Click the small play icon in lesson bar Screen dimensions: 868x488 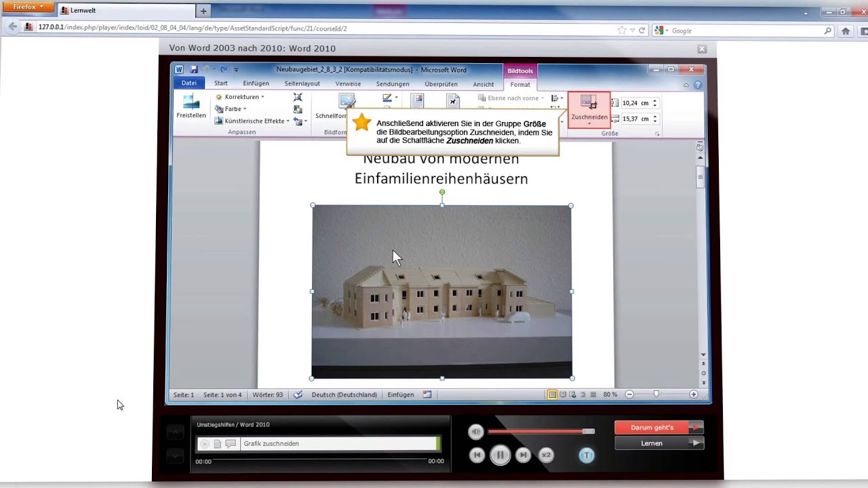(204, 444)
